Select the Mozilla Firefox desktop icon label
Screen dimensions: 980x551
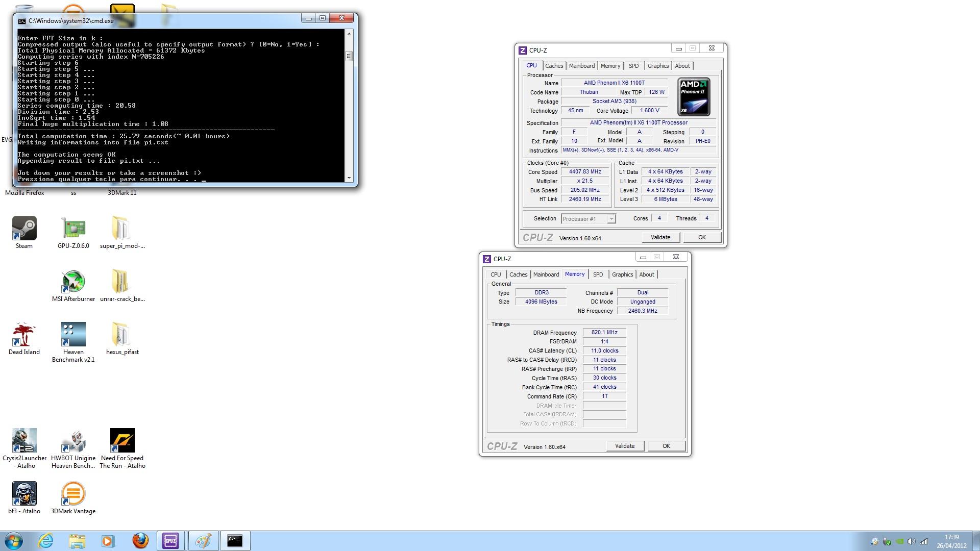pyautogui.click(x=24, y=193)
